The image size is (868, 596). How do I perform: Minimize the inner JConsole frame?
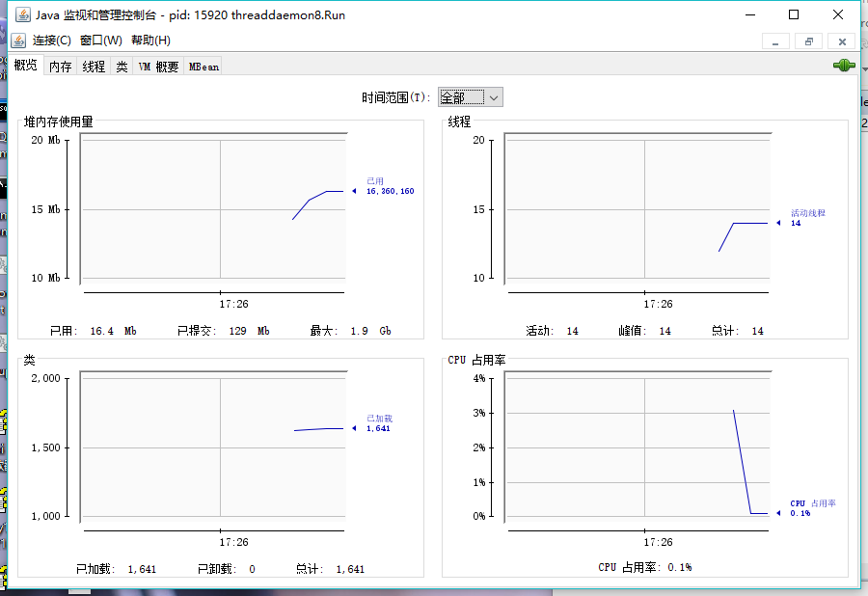[x=775, y=41]
